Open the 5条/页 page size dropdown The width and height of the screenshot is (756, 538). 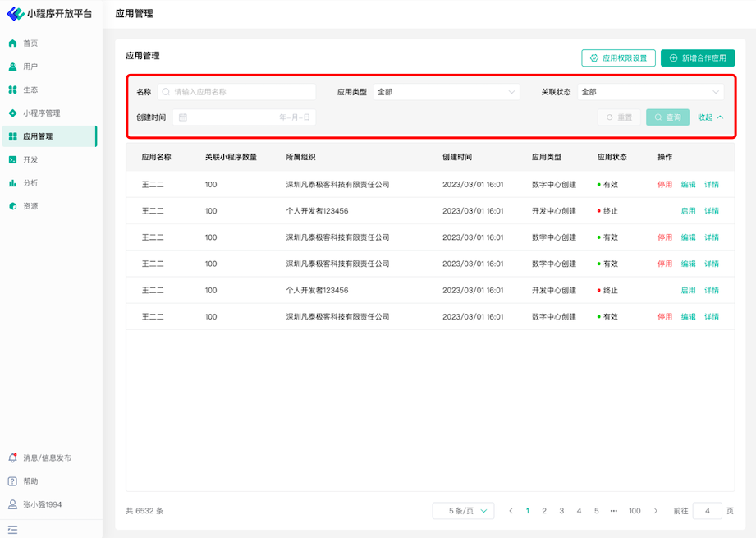pyautogui.click(x=463, y=511)
